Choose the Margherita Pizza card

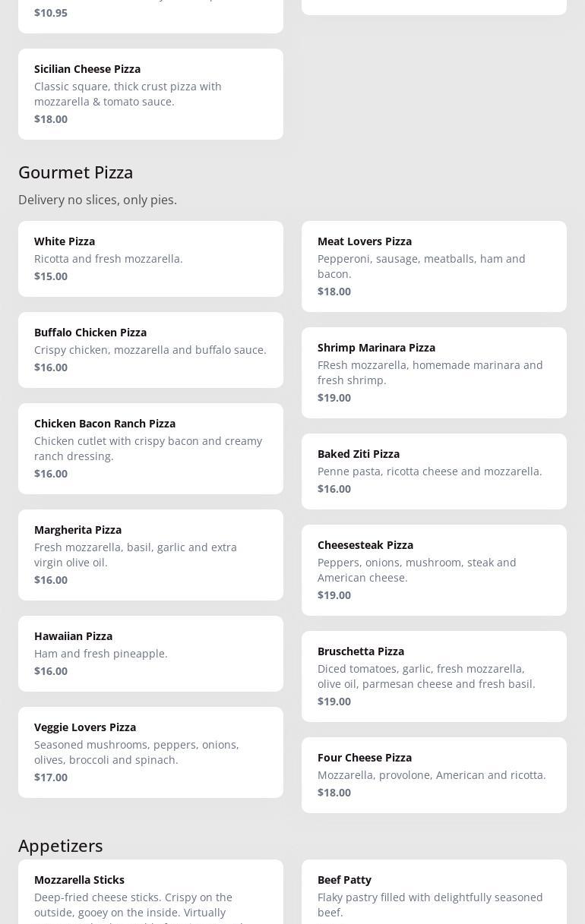[150, 555]
